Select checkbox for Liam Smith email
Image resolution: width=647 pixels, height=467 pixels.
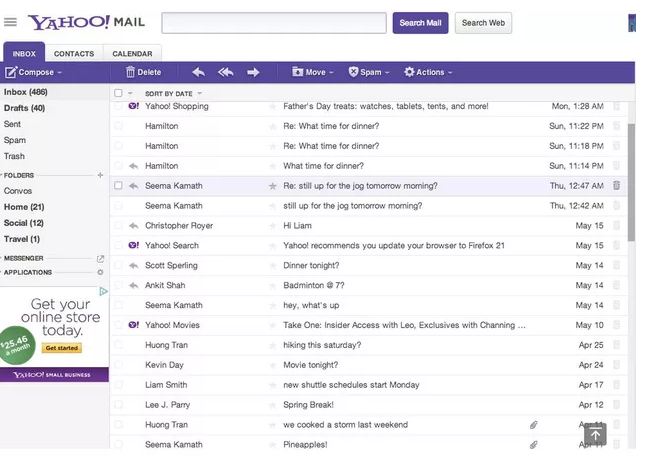pos(118,384)
